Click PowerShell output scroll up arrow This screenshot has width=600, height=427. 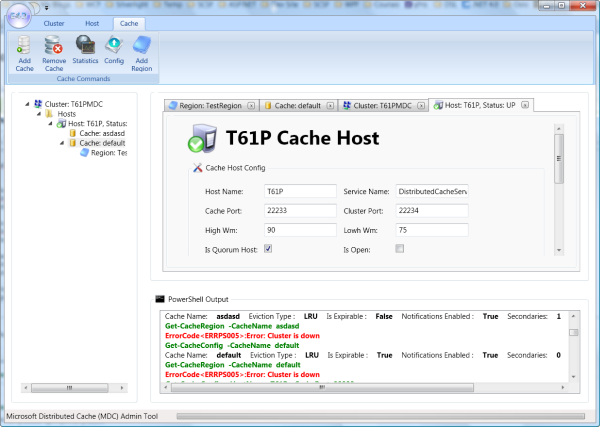pyautogui.click(x=573, y=316)
